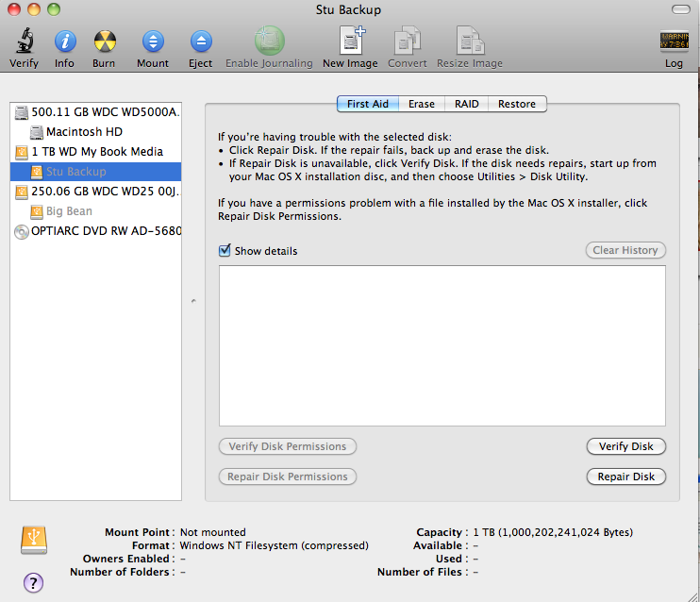The width and height of the screenshot is (700, 602).
Task: Select the OPTIARC DVD RW drive
Action: [95, 231]
